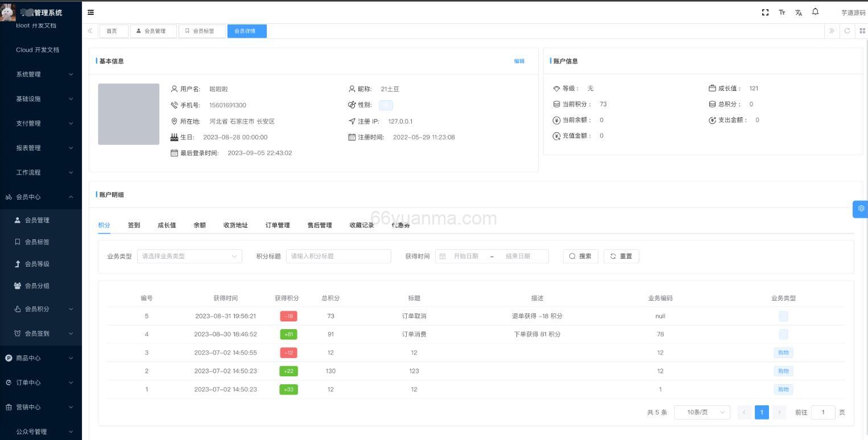Click the 购物 tag on row 3

click(783, 352)
